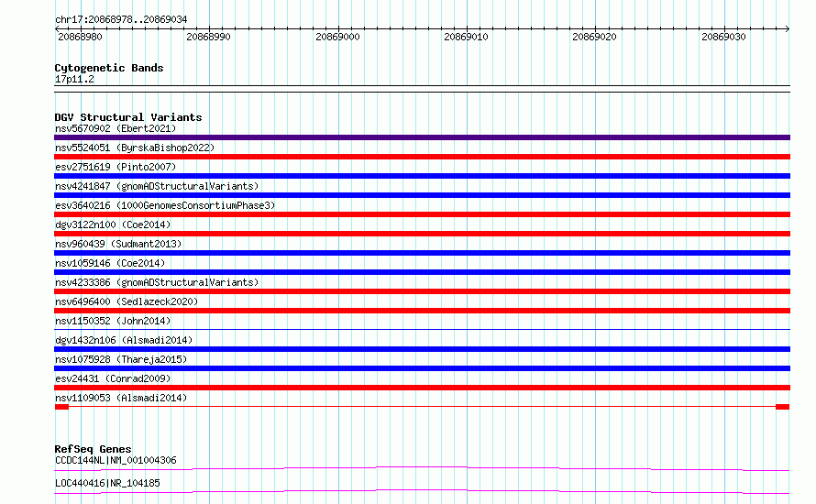
Task: Click the magenta CCDC144NL gene line
Action: (x=422, y=468)
